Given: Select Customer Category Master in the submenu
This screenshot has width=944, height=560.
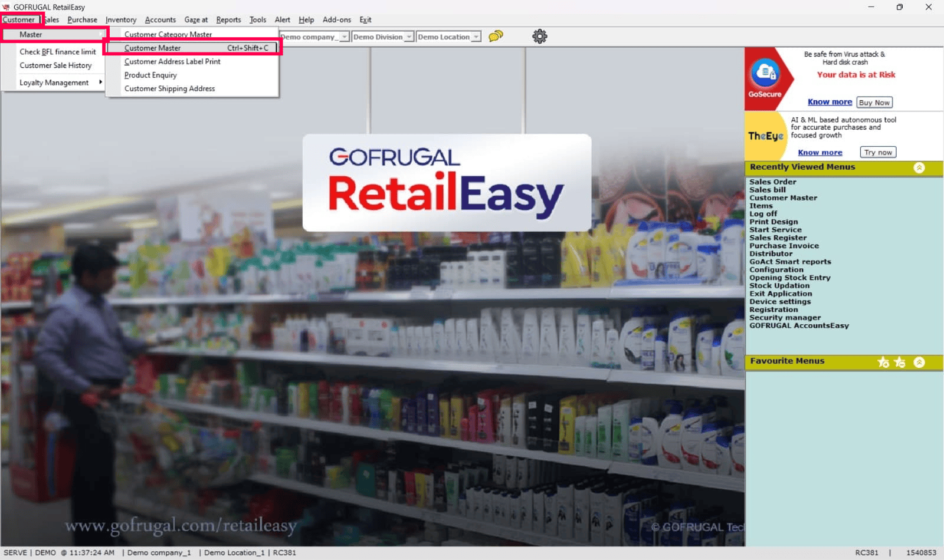Looking at the screenshot, I should (168, 34).
